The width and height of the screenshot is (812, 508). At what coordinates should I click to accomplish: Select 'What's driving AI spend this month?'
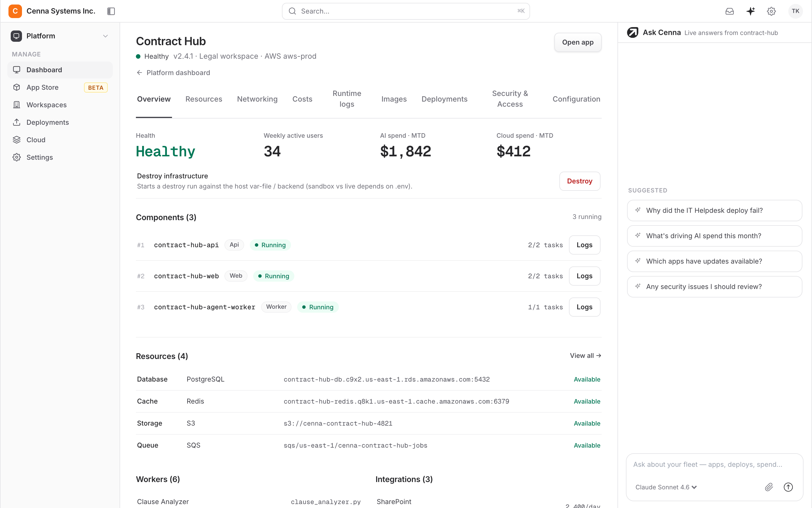tap(714, 236)
